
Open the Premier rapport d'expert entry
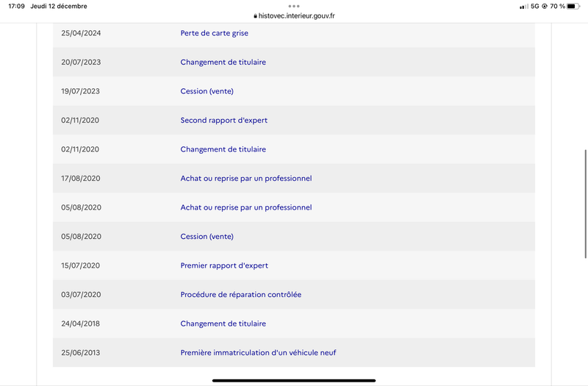click(224, 265)
